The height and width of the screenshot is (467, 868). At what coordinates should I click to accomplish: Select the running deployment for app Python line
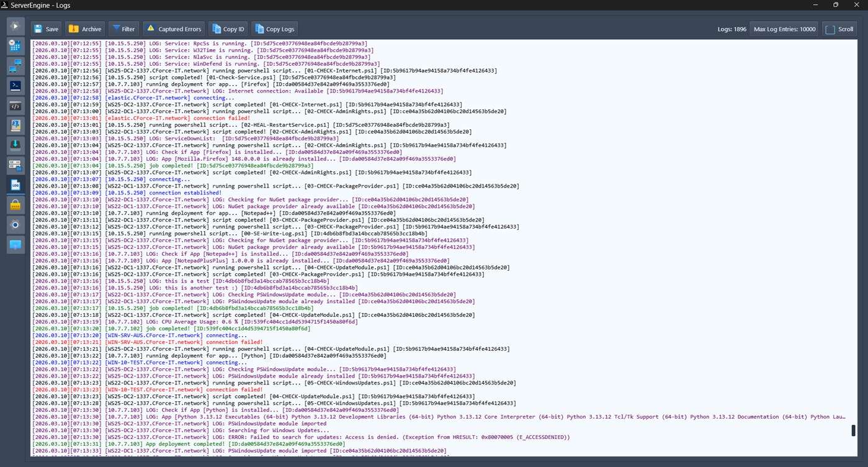point(209,356)
